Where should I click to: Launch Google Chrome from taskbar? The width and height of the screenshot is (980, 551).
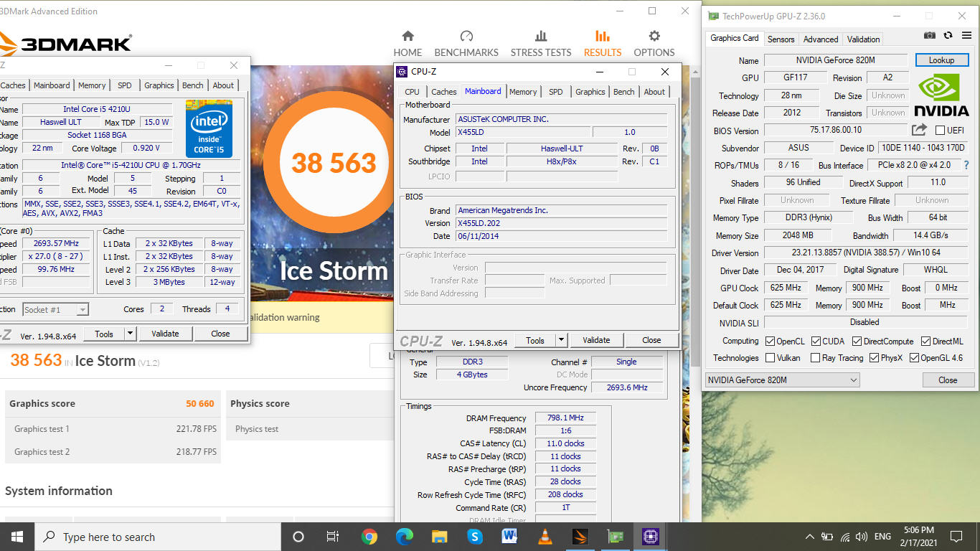pyautogui.click(x=369, y=537)
